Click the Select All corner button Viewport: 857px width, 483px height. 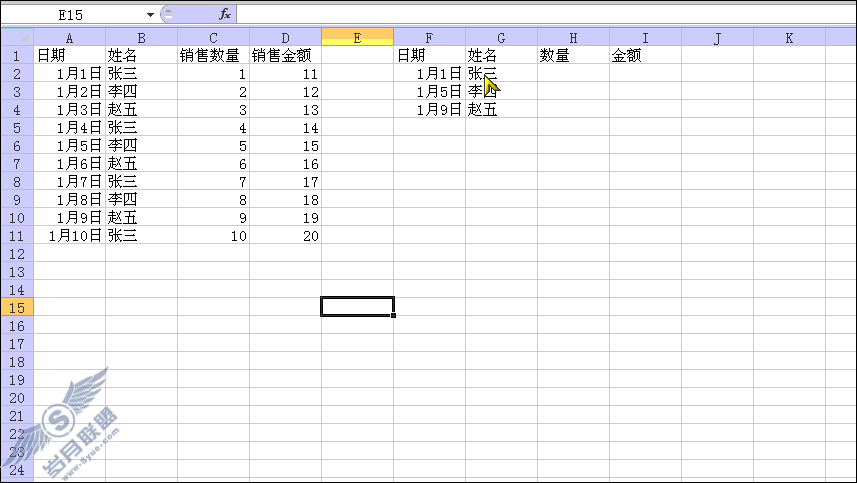[x=17, y=38]
